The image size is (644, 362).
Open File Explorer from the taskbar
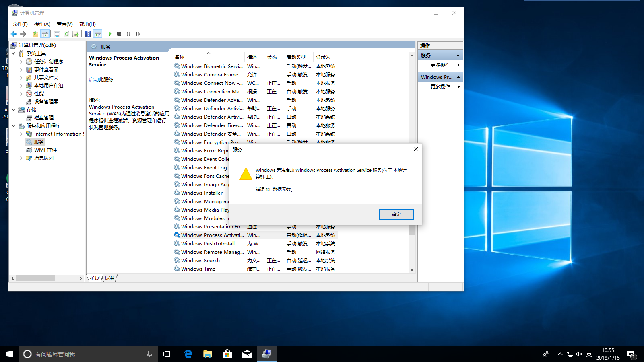pos(208,354)
